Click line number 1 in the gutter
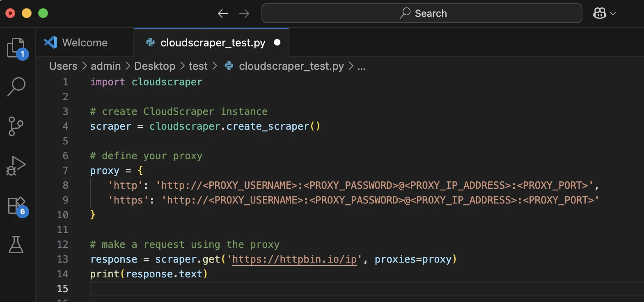Screen dimensions: 644x302 (x=65, y=82)
